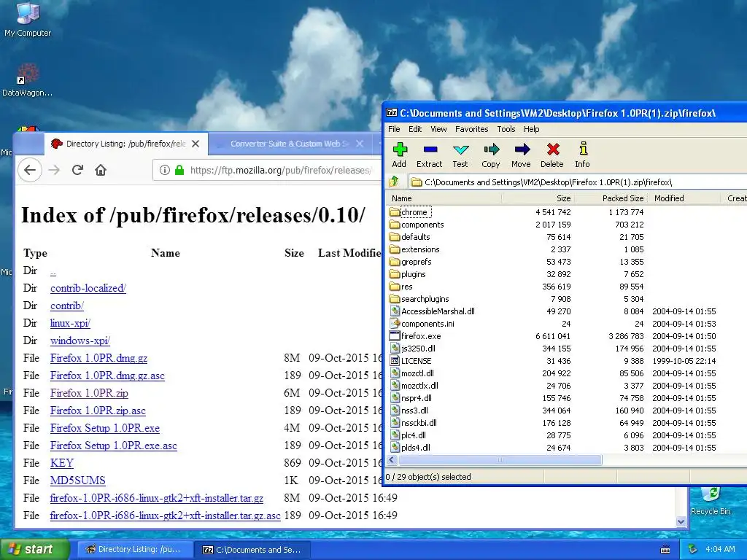Click the 7-Zip folder path field
747x560 pixels.
tap(578, 182)
